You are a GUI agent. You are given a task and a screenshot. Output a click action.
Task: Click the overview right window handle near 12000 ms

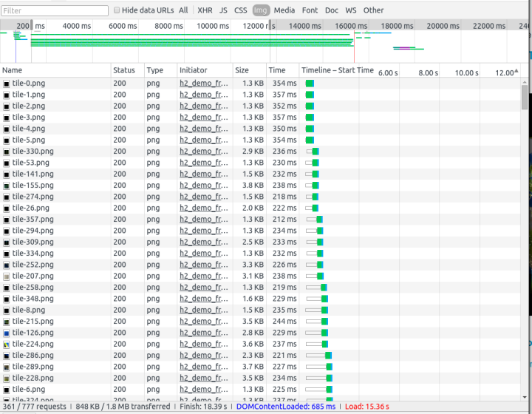coord(270,25)
